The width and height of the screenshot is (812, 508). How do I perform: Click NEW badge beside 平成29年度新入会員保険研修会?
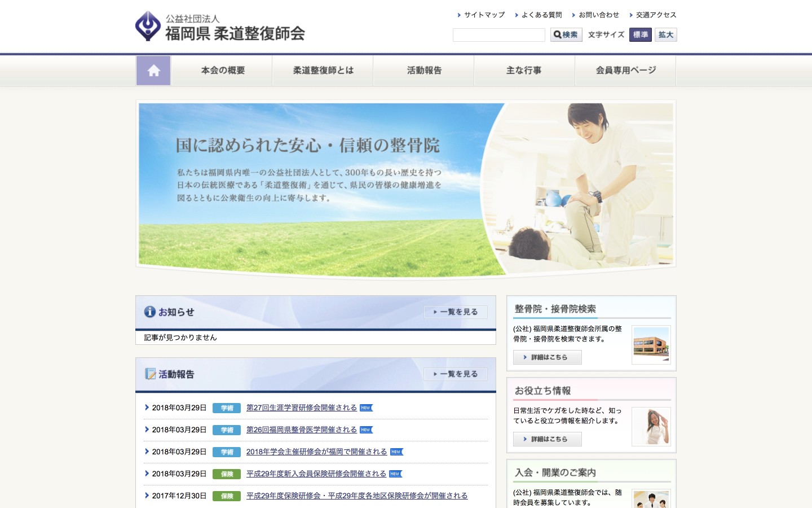[396, 474]
